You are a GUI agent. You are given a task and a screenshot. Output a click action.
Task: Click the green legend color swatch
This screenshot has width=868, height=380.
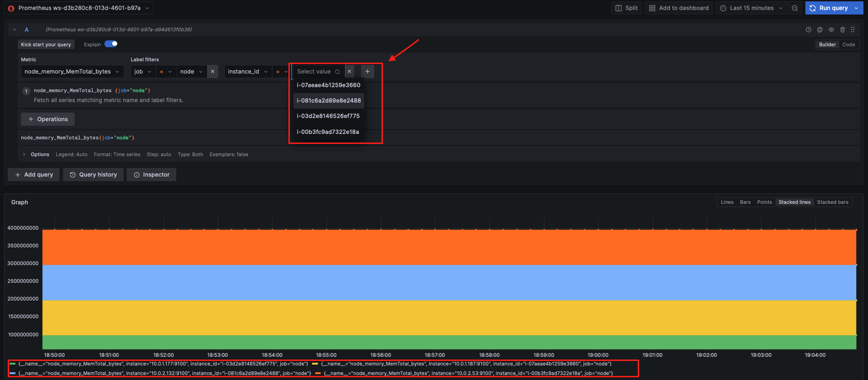click(x=13, y=364)
